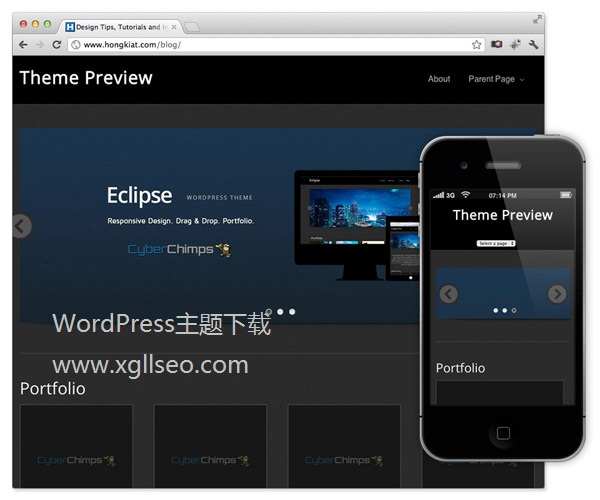This screenshot has width=600, height=500.
Task: Click the phone slider previous arrow
Action: (448, 294)
